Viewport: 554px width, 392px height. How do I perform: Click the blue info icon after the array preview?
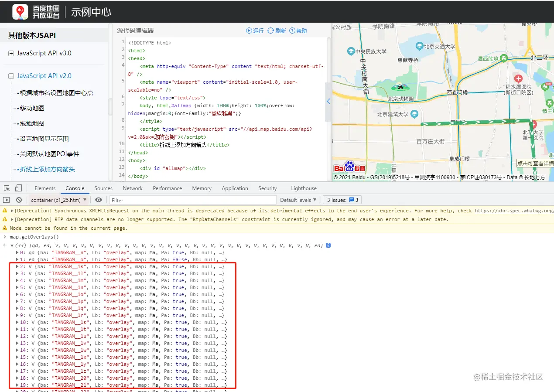tap(328, 245)
